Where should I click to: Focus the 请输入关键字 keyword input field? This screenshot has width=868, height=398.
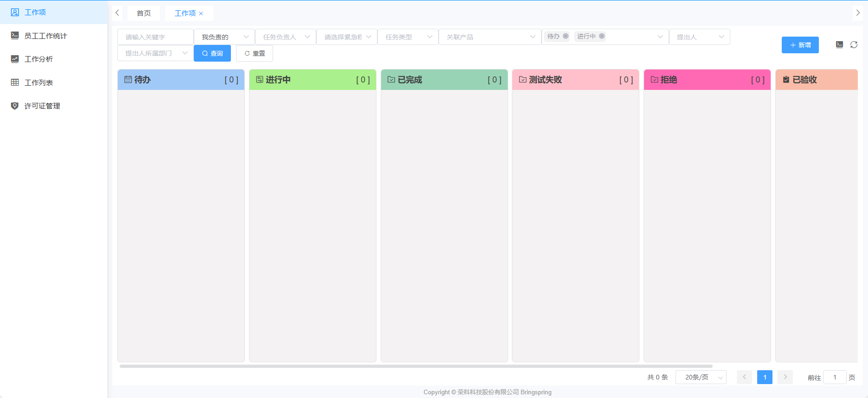click(155, 37)
